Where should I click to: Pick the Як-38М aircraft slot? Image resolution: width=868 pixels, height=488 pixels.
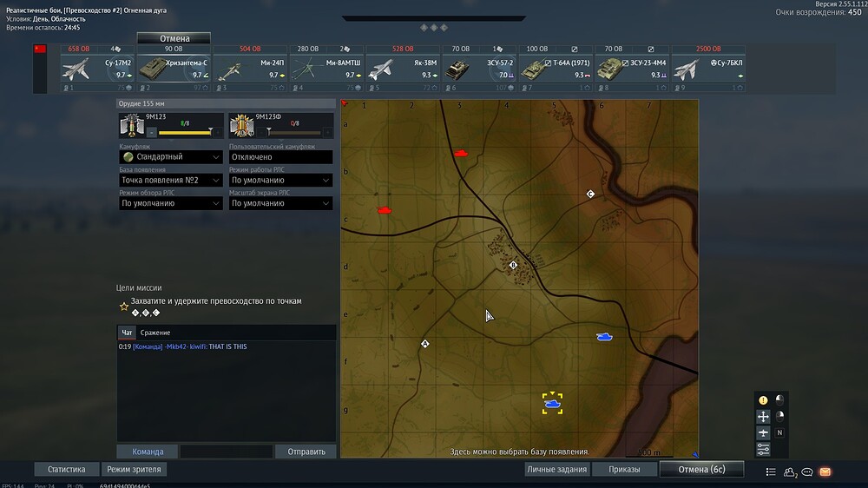pos(403,68)
